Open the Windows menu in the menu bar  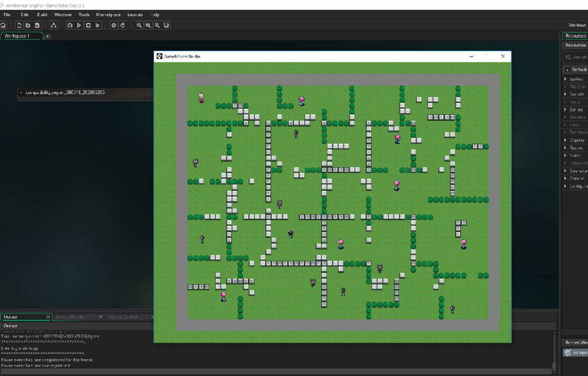point(63,15)
